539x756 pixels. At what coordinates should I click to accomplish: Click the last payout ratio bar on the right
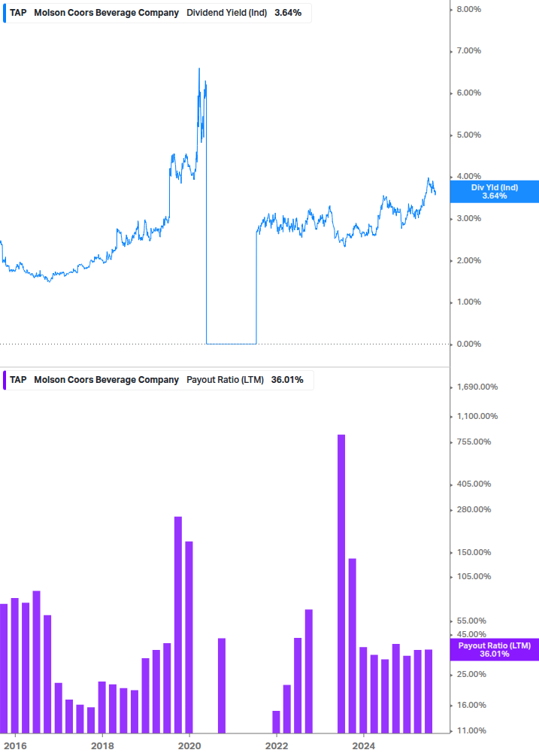pos(428,691)
